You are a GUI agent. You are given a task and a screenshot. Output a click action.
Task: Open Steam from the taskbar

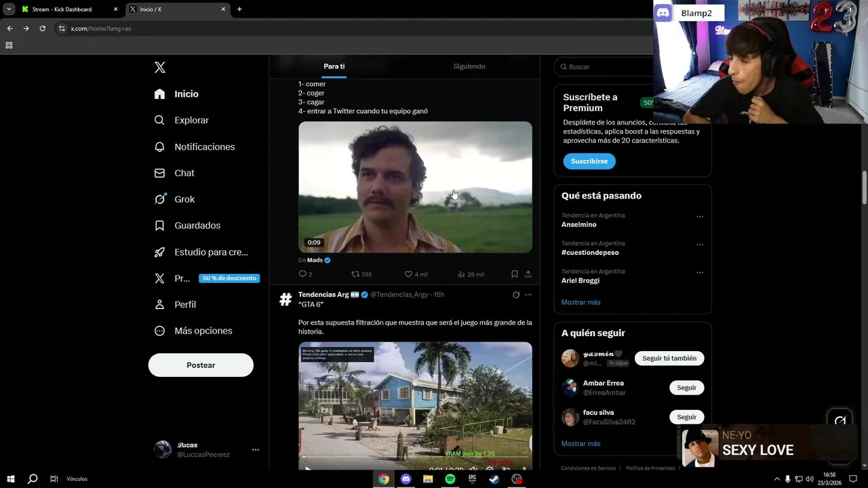[494, 479]
